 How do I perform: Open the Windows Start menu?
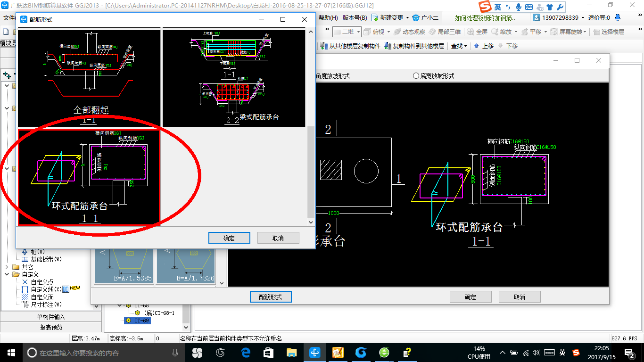11,353
